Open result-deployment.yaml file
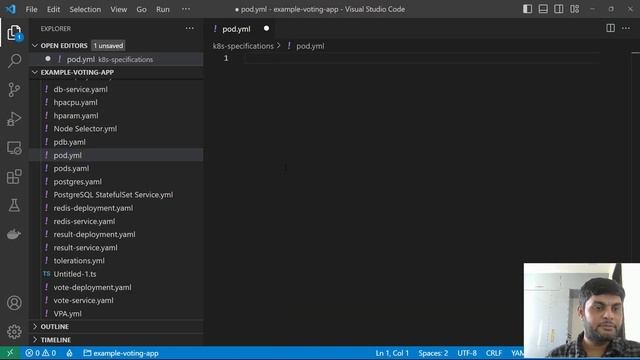The height and width of the screenshot is (360, 640). click(x=94, y=234)
